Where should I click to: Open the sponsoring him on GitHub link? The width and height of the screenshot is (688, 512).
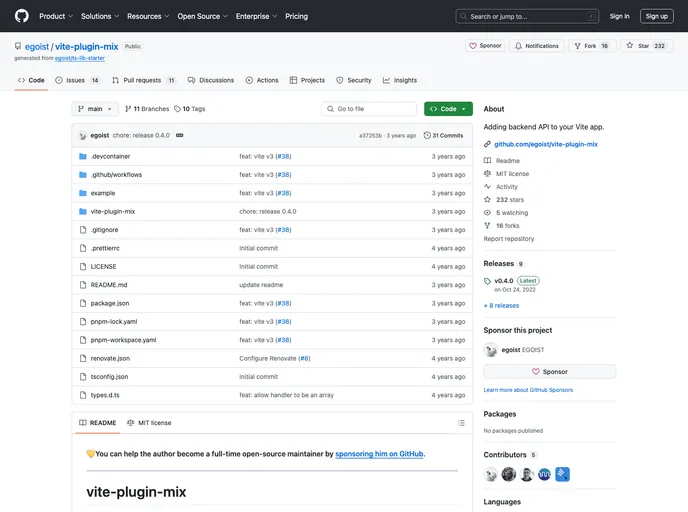point(380,454)
